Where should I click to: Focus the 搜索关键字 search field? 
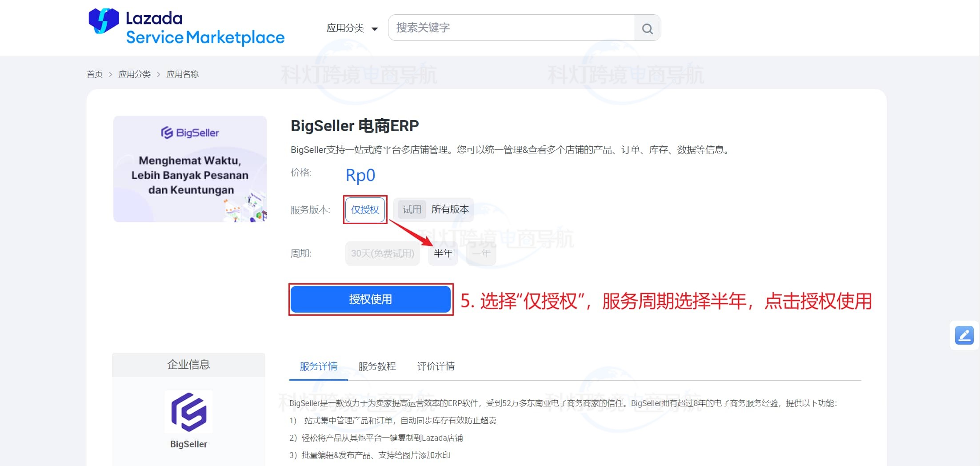(x=511, y=28)
